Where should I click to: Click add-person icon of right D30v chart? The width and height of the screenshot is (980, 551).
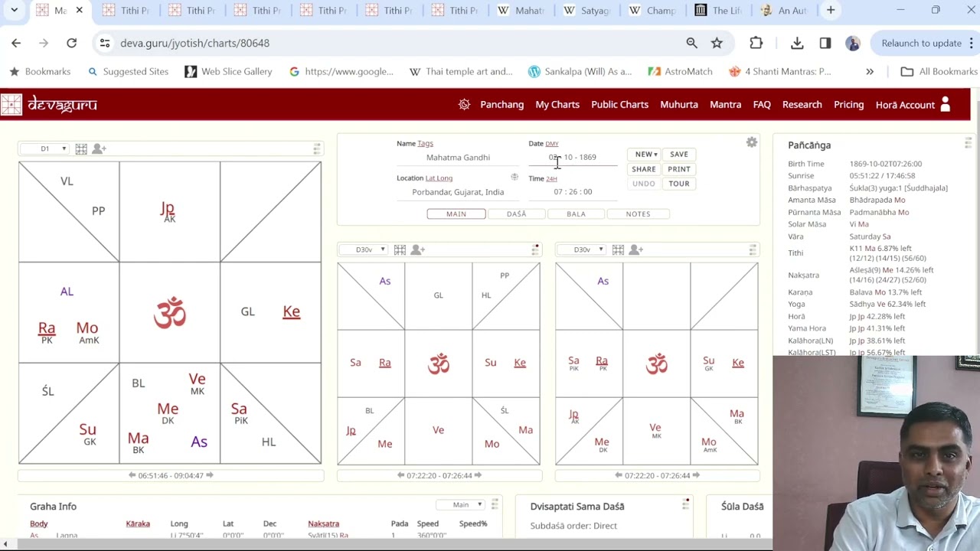click(x=636, y=249)
